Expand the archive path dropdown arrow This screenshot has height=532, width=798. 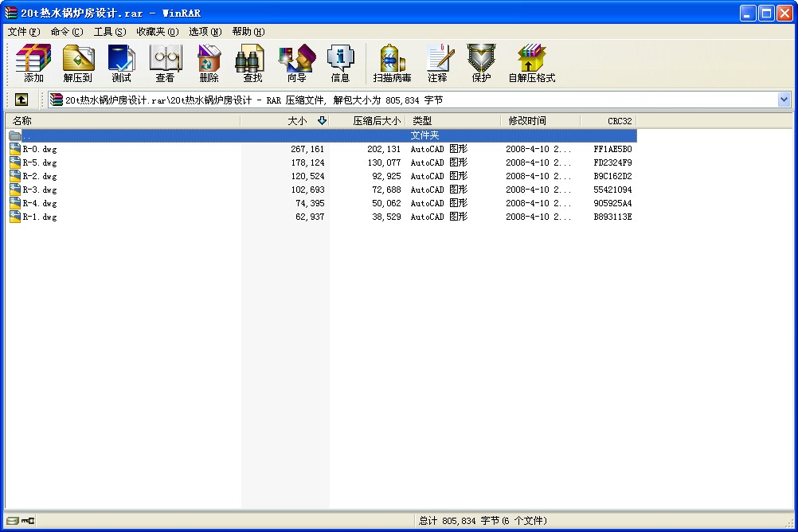pyautogui.click(x=784, y=100)
